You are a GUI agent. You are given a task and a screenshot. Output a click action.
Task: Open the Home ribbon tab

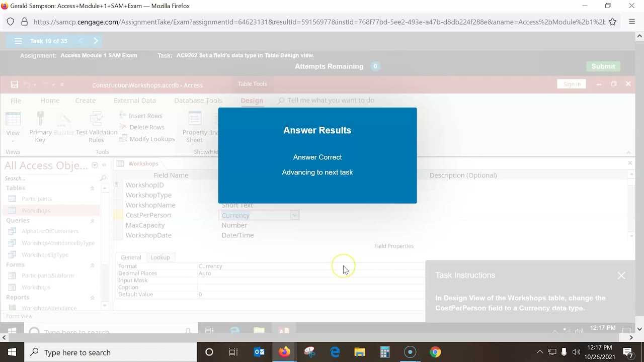tap(50, 101)
